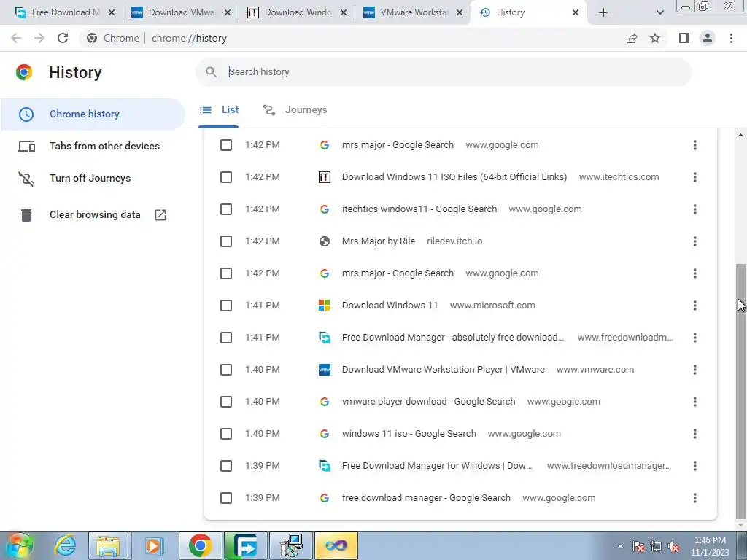Open more actions for Mrs.Major by Rile
The image size is (747, 560).
click(x=695, y=241)
